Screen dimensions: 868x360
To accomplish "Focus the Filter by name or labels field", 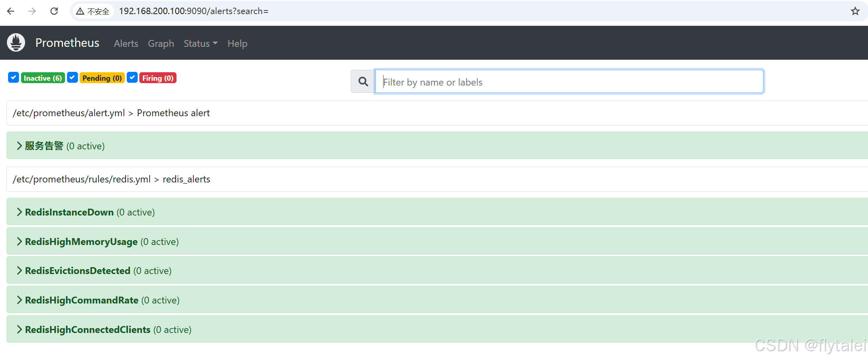I will click(569, 82).
